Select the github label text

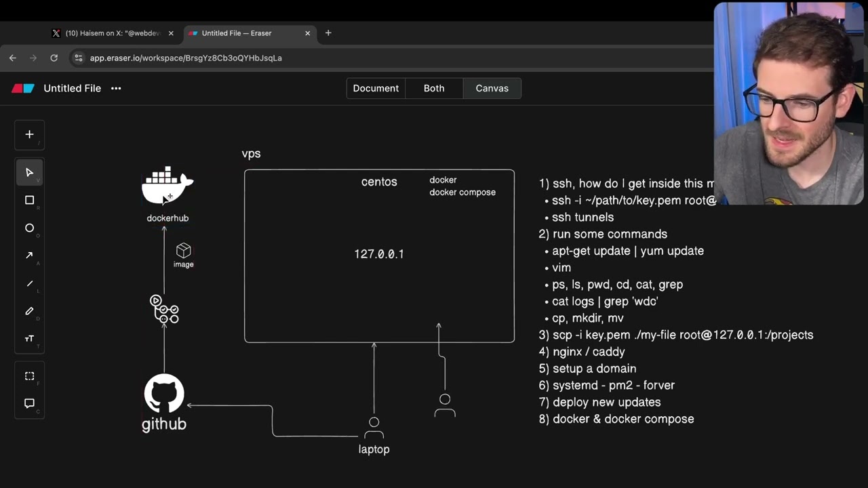click(x=164, y=424)
